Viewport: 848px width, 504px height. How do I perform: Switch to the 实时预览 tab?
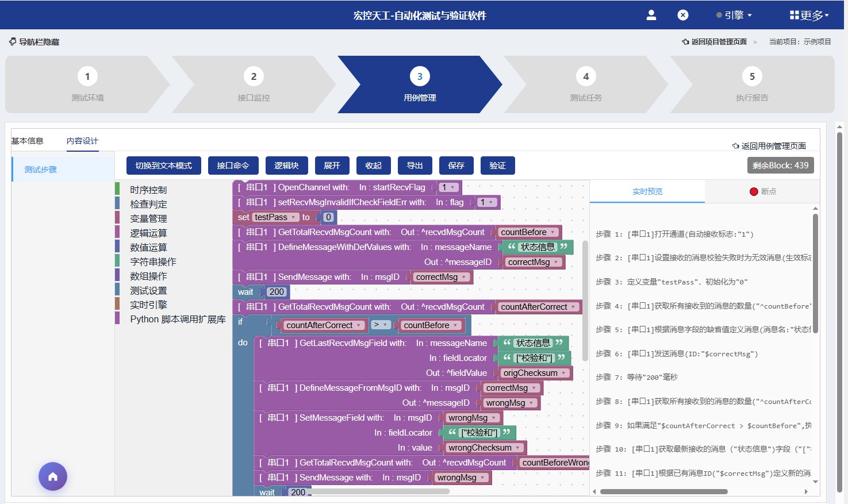pos(647,191)
